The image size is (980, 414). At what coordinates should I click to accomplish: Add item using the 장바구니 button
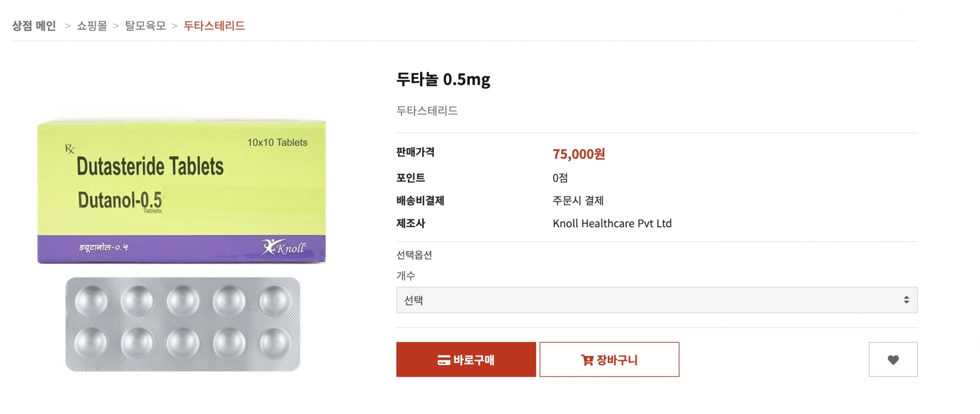coord(609,360)
